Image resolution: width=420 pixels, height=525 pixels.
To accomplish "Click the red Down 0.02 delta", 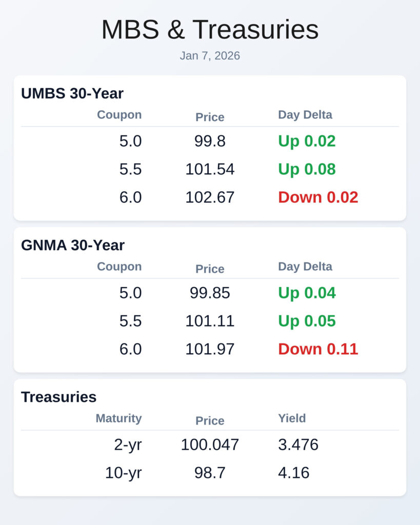I will pos(318,197).
